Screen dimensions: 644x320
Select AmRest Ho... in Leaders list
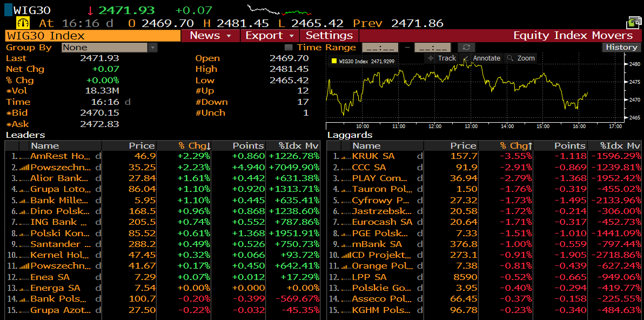(61, 157)
